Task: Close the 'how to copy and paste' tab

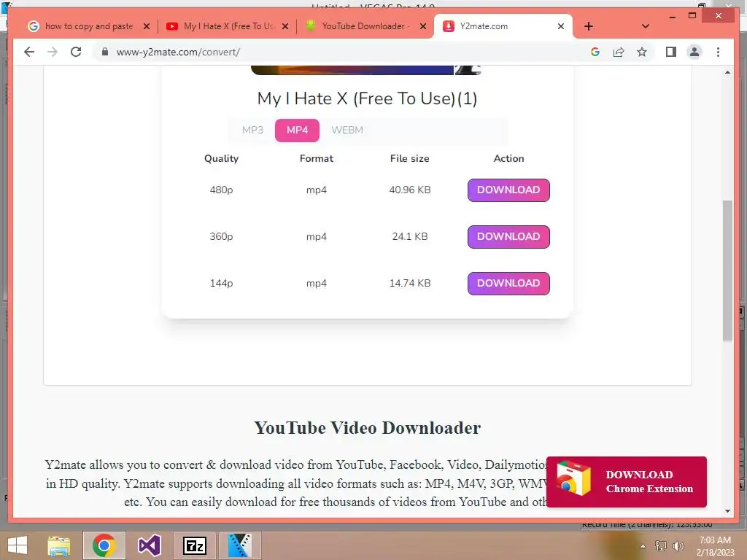Action: click(x=147, y=26)
